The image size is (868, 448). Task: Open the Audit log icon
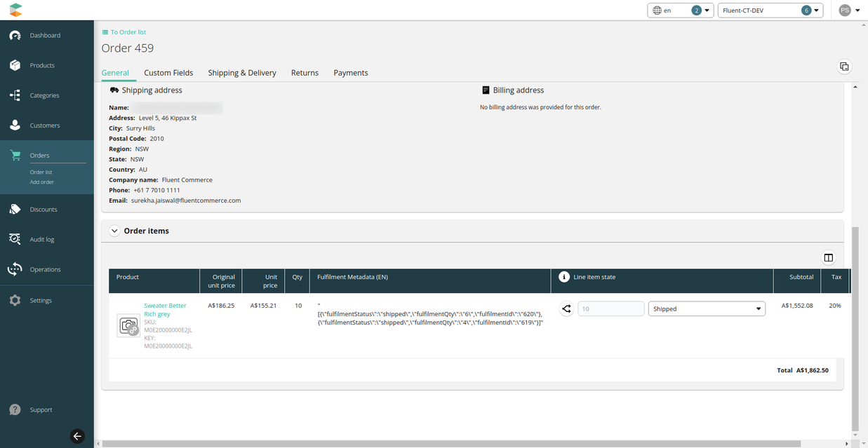pos(15,239)
